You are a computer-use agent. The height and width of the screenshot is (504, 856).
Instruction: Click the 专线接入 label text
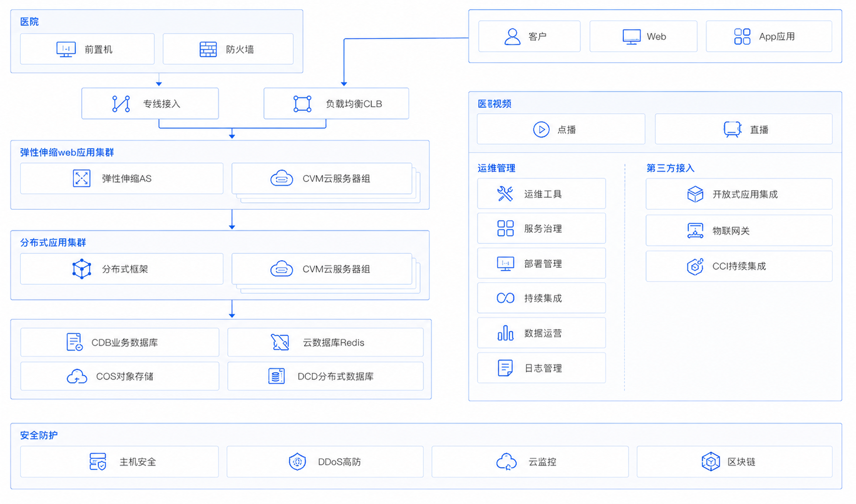click(162, 104)
